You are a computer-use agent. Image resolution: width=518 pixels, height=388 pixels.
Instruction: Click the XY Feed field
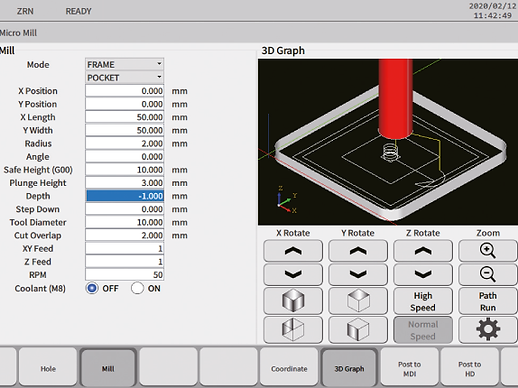124,248
